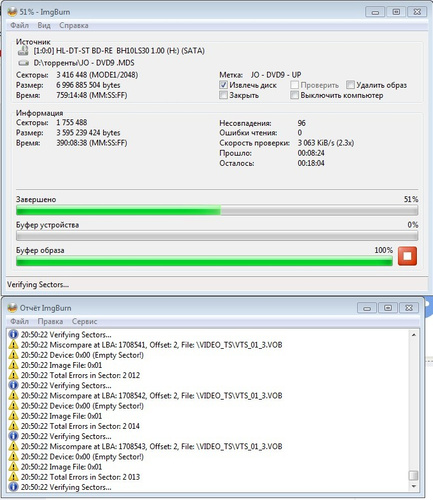433x500 pixels.
Task: Click the warning icon for the LBA 1708541 miscompare
Action: [13, 345]
